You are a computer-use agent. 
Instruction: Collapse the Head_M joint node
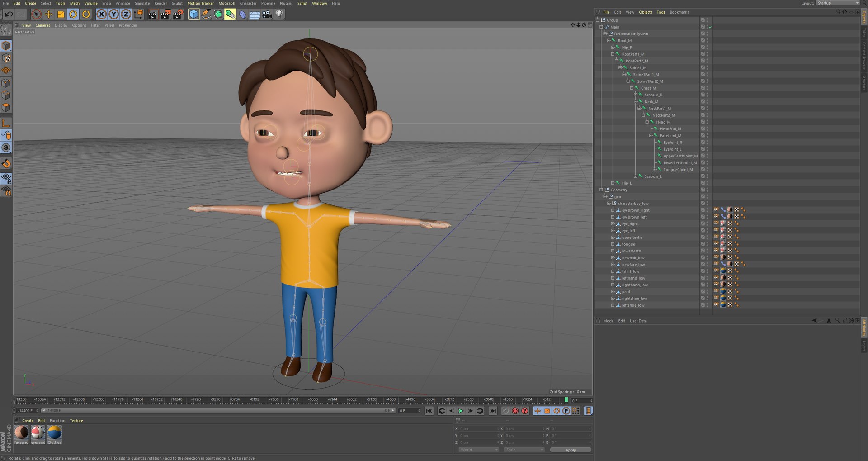click(x=647, y=122)
